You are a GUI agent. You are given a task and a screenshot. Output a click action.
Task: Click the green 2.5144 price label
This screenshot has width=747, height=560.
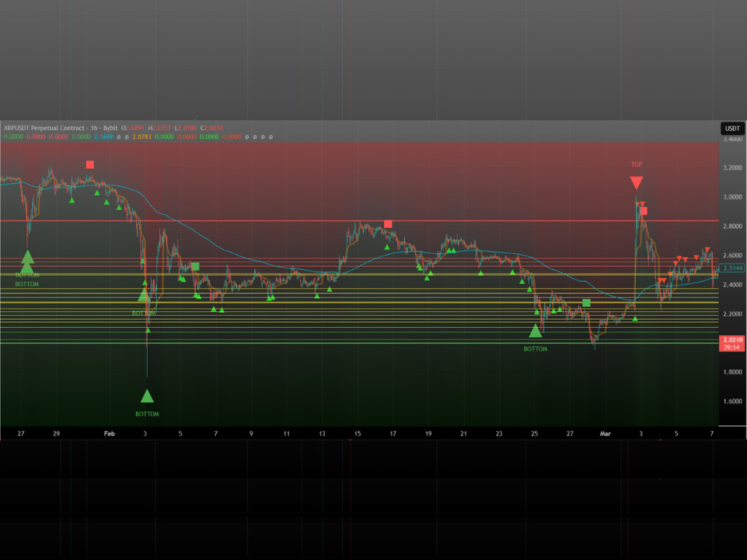tap(732, 268)
